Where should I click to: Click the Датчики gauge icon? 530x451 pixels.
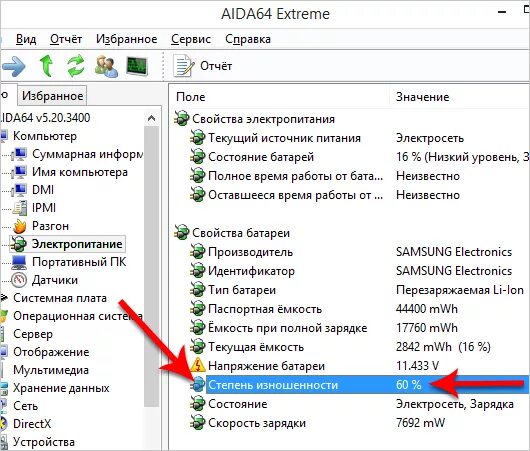coord(19,280)
